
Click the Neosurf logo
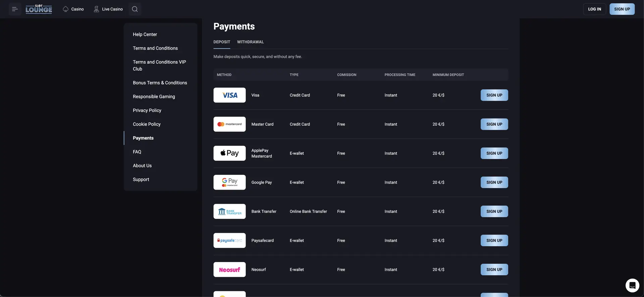pyautogui.click(x=229, y=269)
